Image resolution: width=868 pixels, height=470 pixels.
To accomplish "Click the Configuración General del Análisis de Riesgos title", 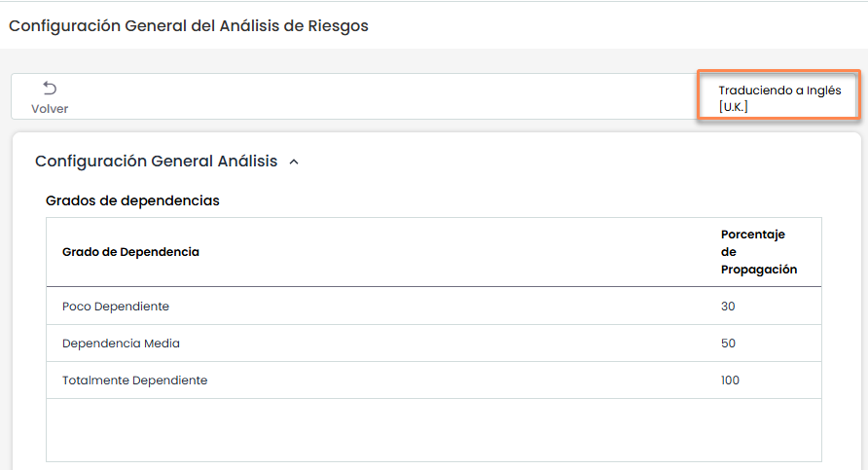I will 189,26.
